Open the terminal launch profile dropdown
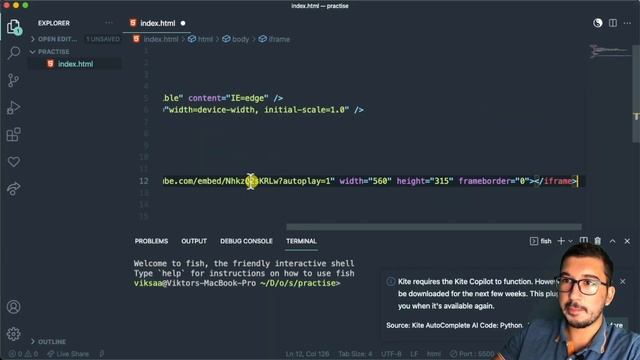 570,241
